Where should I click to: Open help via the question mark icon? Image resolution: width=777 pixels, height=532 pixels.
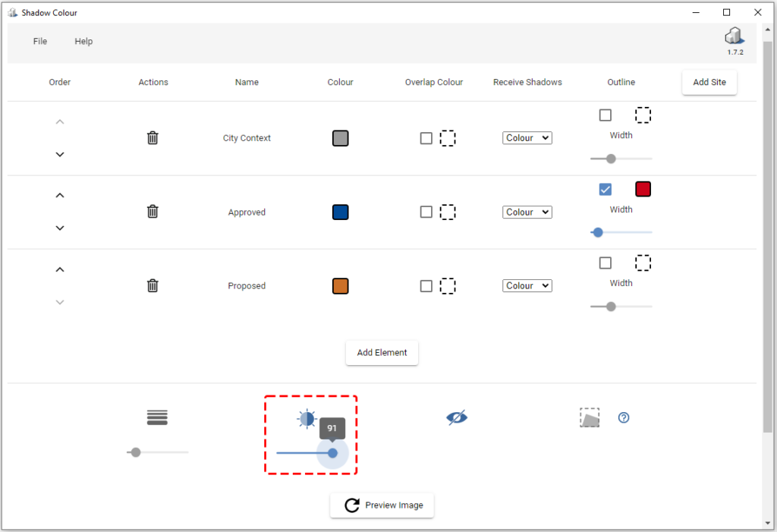click(623, 417)
